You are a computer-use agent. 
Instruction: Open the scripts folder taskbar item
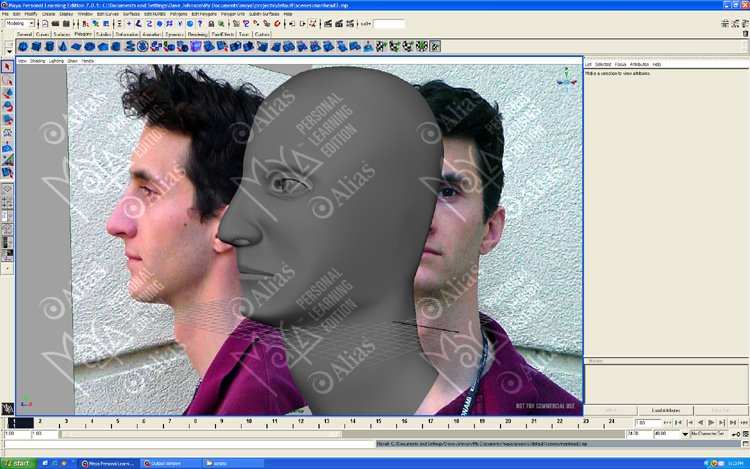pyautogui.click(x=233, y=463)
